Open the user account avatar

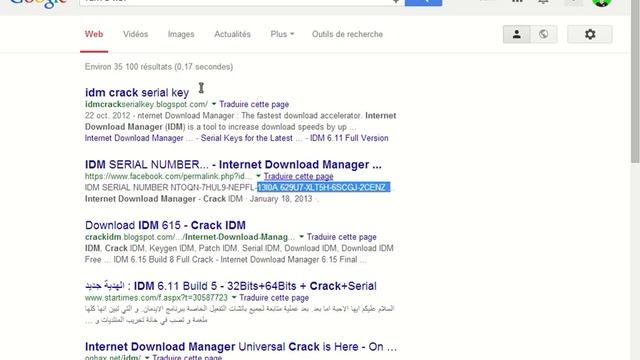(602, 2)
